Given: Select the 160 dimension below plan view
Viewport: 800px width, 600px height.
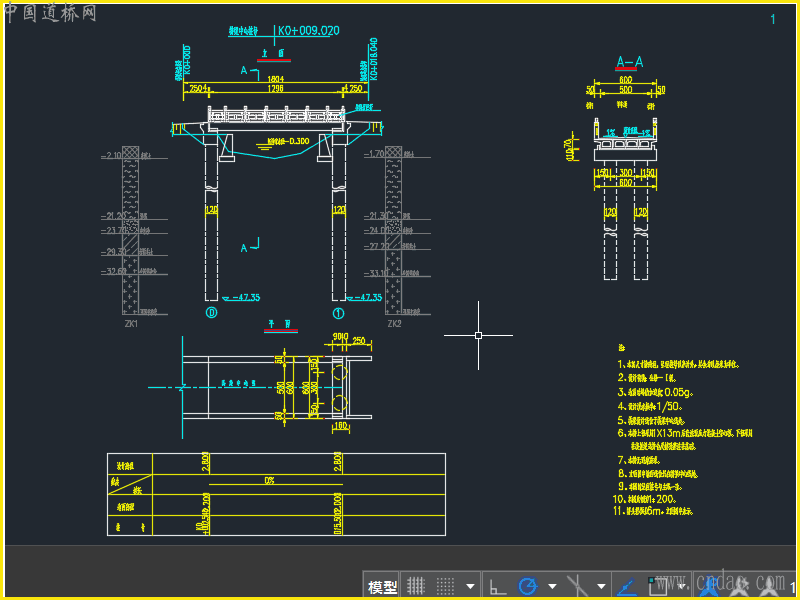Looking at the screenshot, I should pyautogui.click(x=340, y=425).
